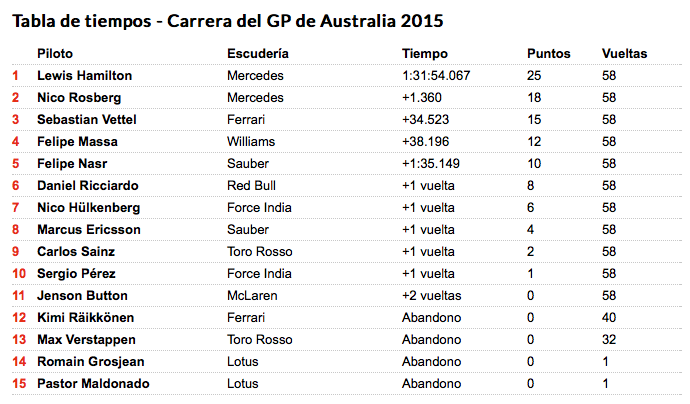Click Pastor Maldonado's name
This screenshot has height=404, width=690.
coord(93,384)
